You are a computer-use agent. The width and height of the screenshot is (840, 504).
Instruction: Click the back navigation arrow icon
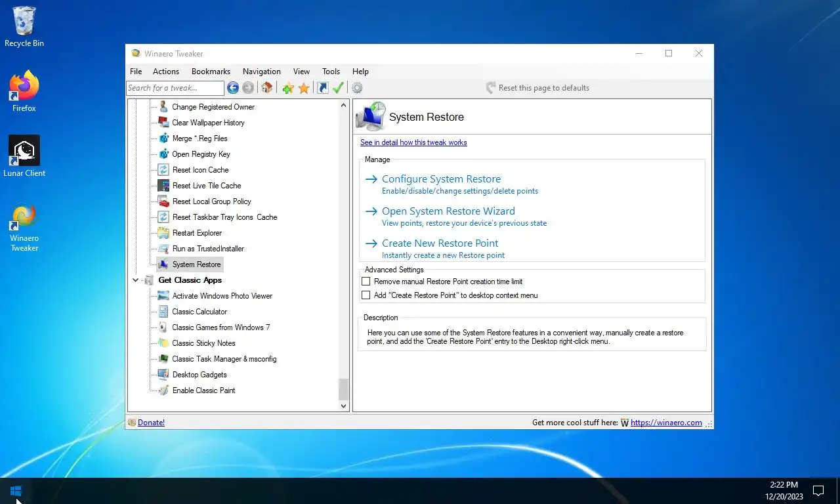point(233,88)
